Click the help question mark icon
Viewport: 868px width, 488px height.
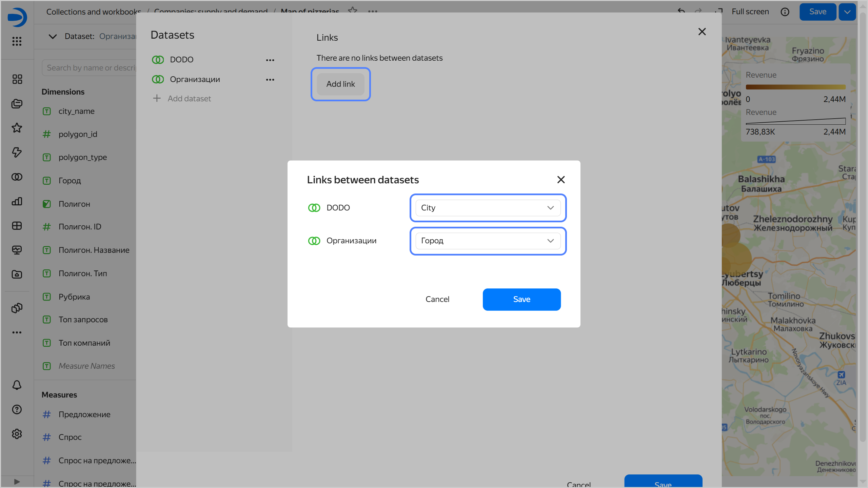click(17, 409)
